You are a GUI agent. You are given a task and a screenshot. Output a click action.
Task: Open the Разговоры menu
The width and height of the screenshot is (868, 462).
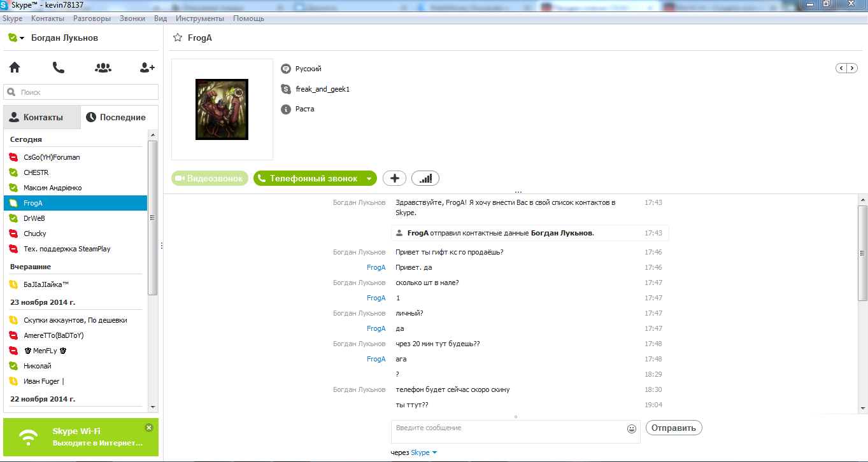coord(92,18)
